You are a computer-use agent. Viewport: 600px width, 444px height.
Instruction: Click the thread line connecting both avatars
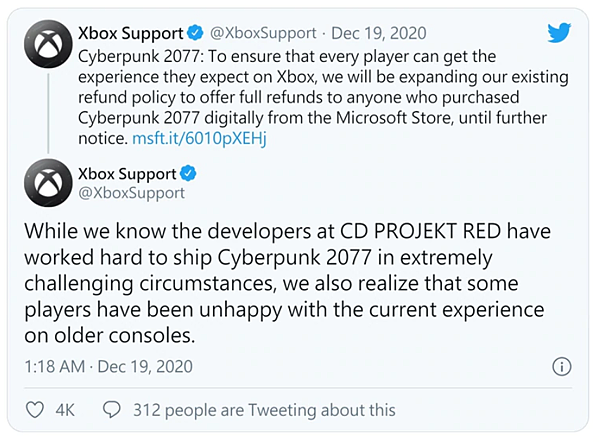(x=48, y=113)
